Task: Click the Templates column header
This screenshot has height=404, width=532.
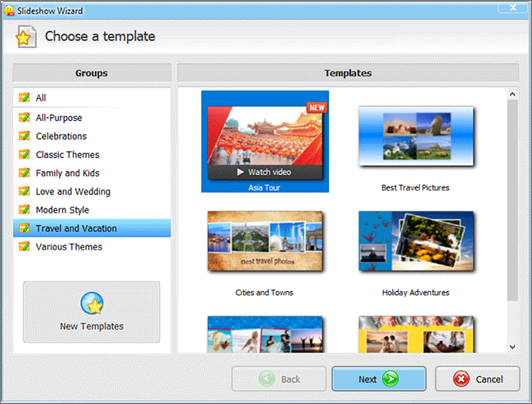Action: pyautogui.click(x=348, y=73)
